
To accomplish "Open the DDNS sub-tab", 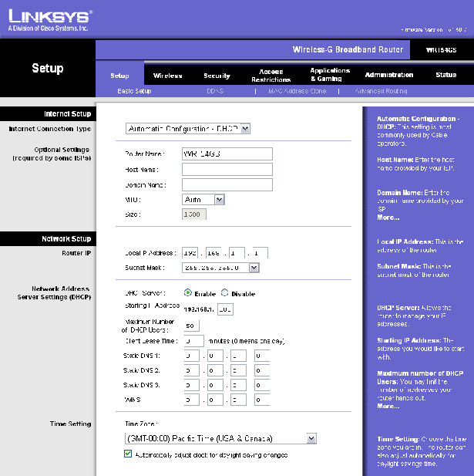I will [215, 91].
